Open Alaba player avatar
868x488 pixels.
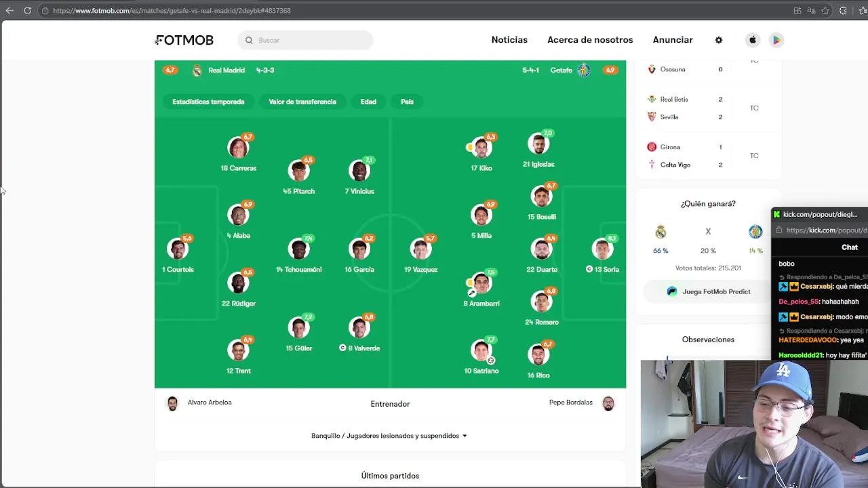tap(238, 215)
